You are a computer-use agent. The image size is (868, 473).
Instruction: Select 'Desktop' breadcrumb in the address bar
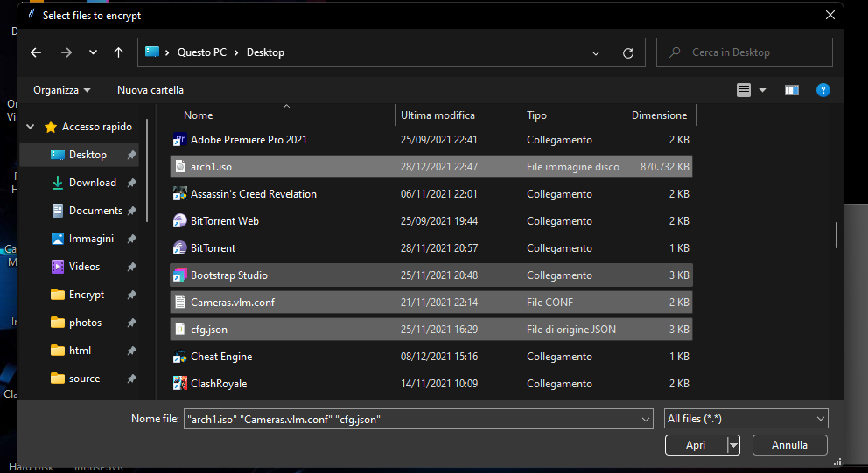(265, 52)
